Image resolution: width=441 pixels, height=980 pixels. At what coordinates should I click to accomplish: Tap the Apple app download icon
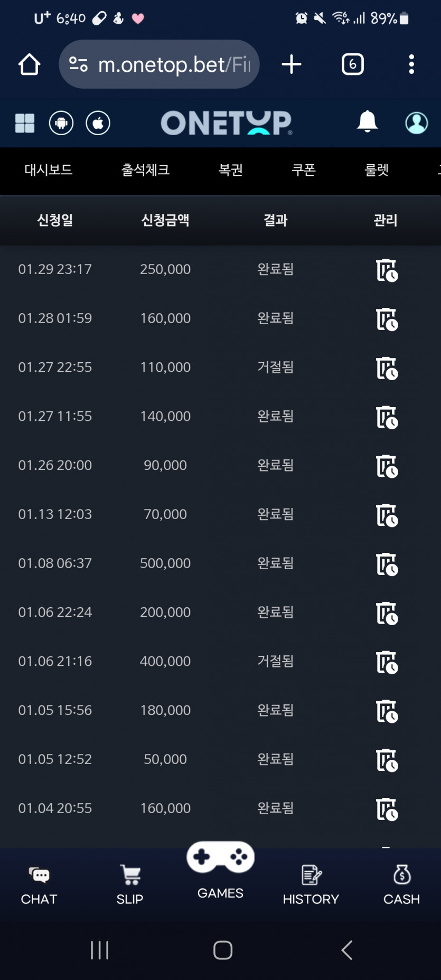(98, 123)
